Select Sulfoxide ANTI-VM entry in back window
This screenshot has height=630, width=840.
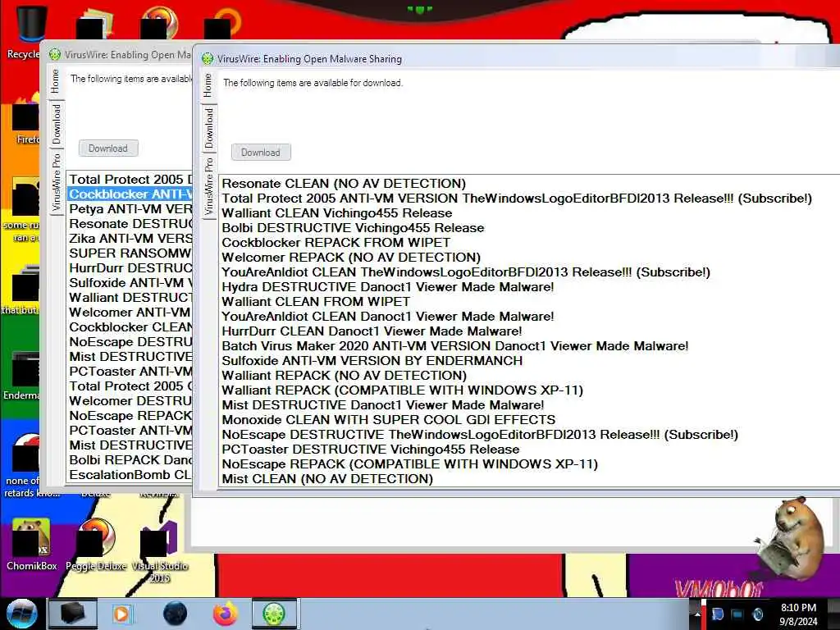pos(130,283)
